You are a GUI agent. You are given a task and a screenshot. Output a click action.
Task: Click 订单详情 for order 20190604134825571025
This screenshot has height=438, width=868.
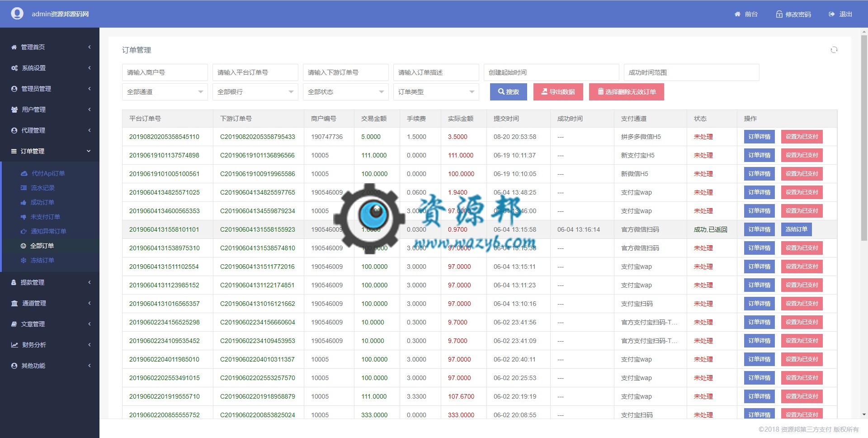759,192
